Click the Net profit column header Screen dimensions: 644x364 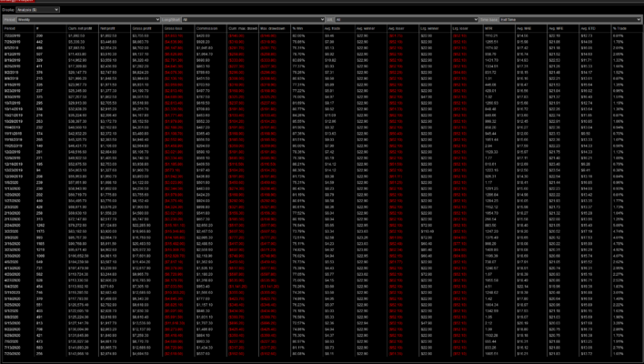point(109,27)
